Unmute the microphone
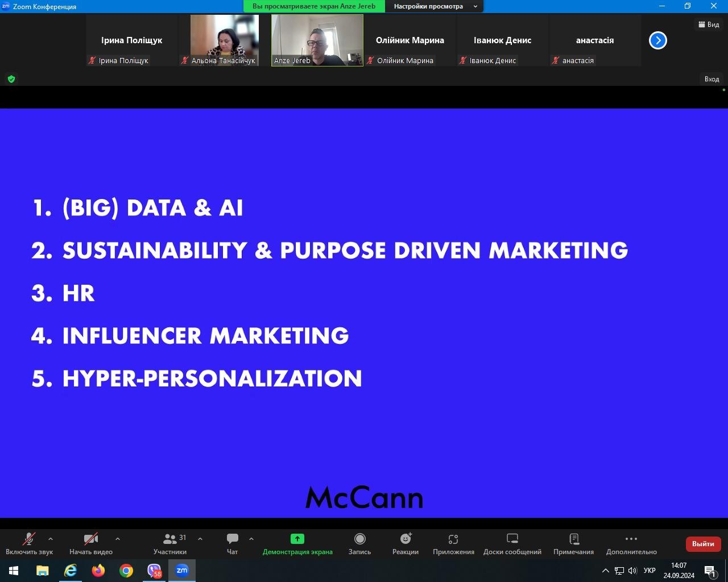The width and height of the screenshot is (728, 582). [x=28, y=543]
